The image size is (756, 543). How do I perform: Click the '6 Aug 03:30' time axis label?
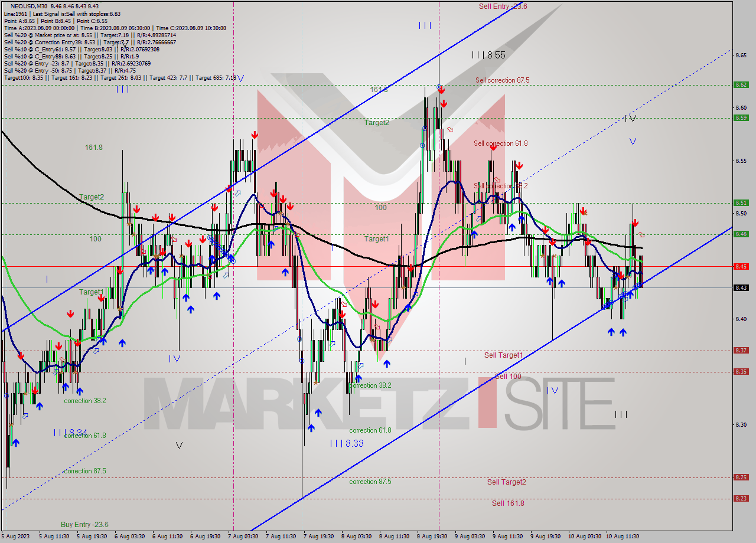tap(130, 537)
